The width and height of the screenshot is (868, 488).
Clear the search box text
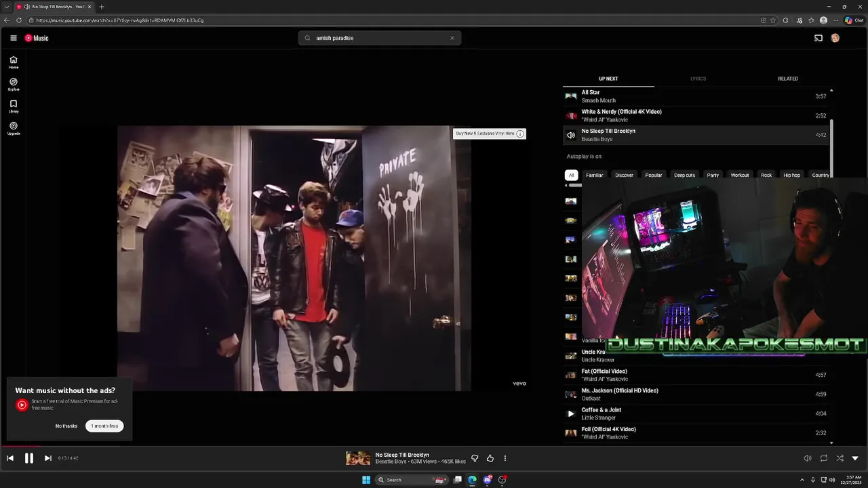(x=452, y=38)
